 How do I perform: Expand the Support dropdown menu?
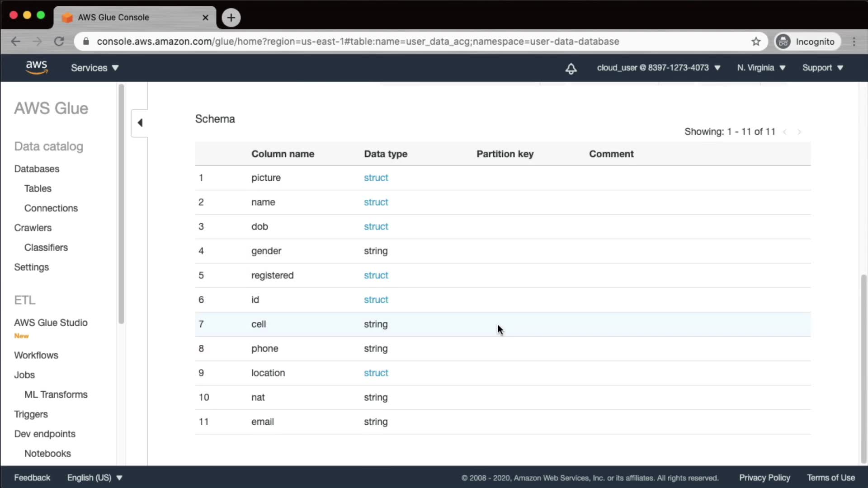tap(822, 68)
